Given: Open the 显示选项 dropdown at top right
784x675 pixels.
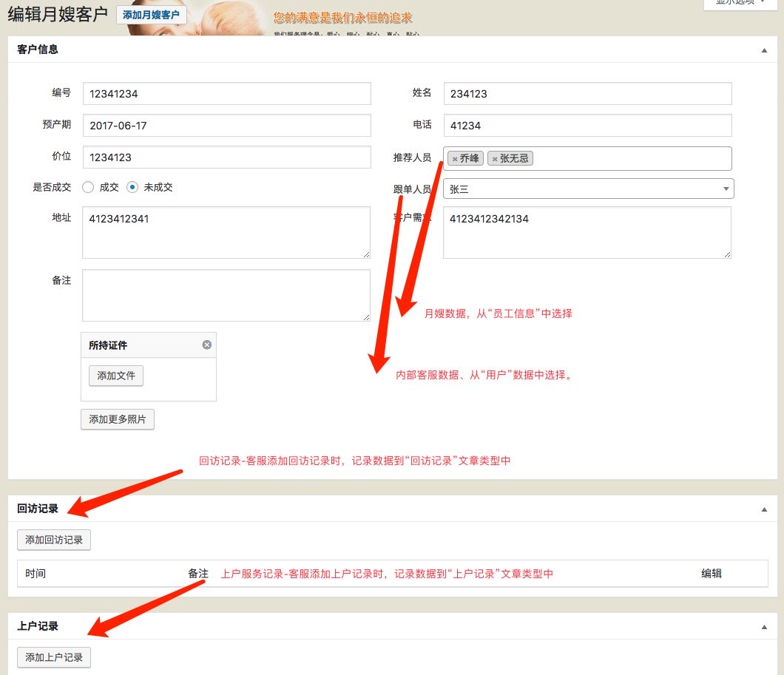Looking at the screenshot, I should [740, 3].
